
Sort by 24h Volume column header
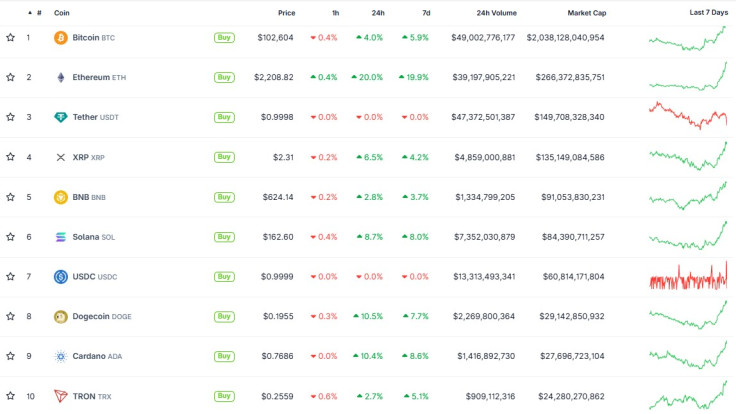(x=497, y=13)
